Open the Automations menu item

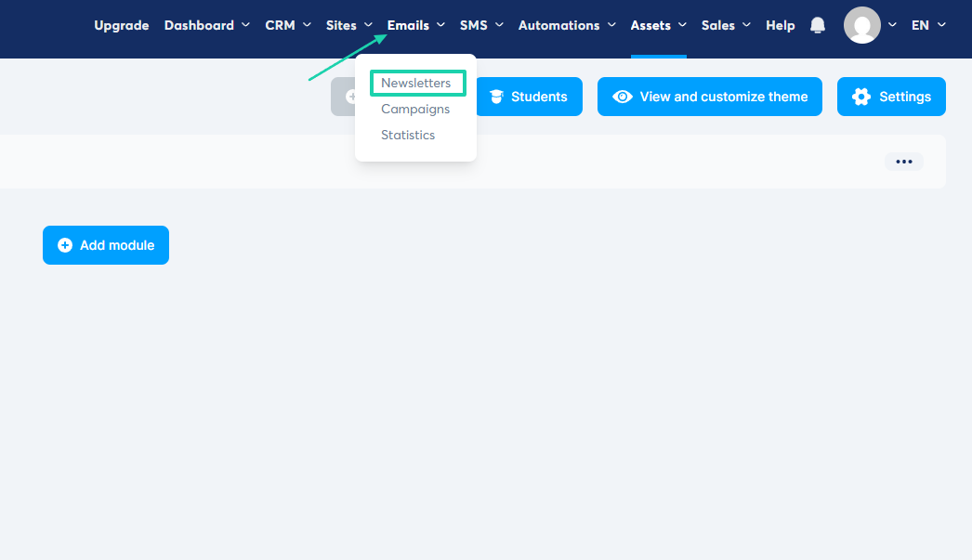point(559,25)
